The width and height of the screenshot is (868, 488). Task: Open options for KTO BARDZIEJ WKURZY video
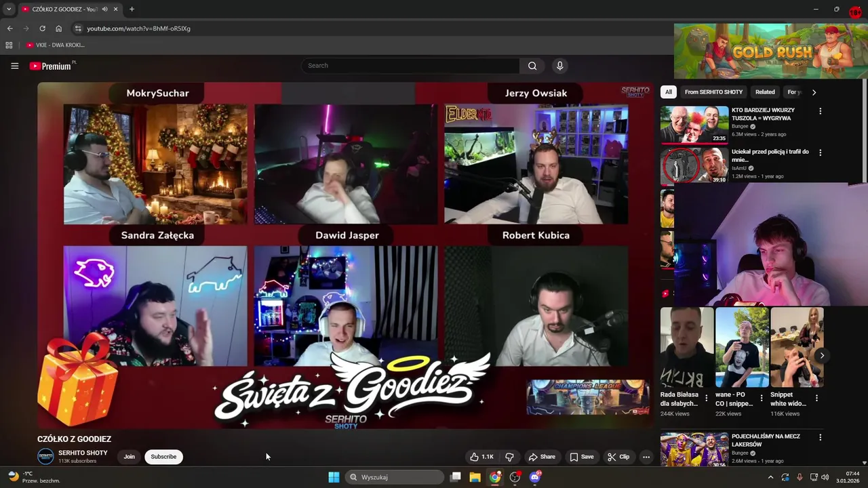coord(820,111)
